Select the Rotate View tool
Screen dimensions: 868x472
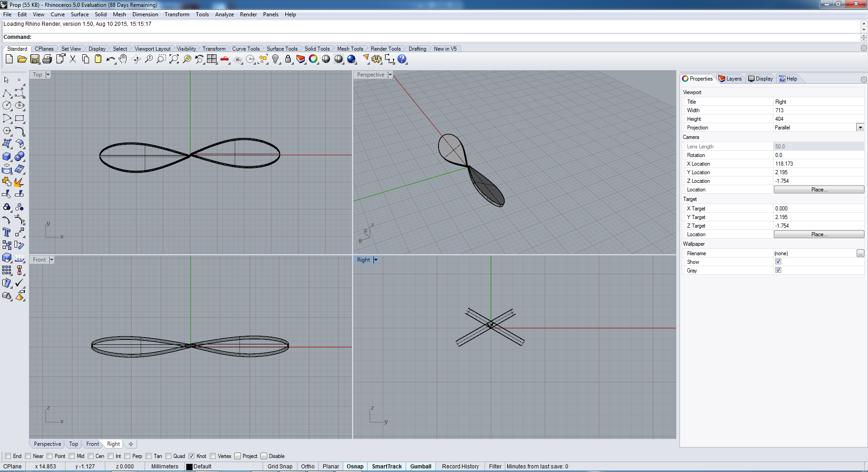click(136, 59)
